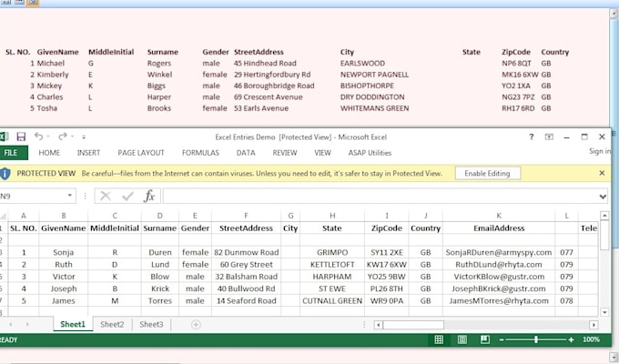Select column F header
Viewport: 619px width, 364px height.
coord(246,216)
